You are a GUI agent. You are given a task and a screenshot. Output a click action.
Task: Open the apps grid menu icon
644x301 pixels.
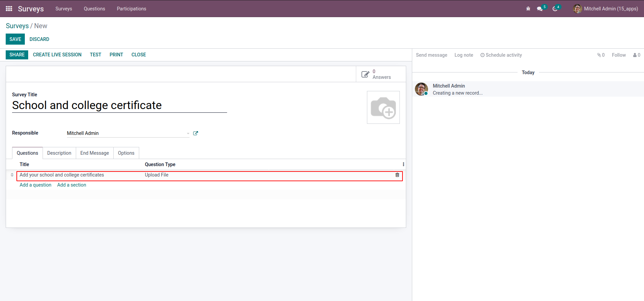(9, 9)
